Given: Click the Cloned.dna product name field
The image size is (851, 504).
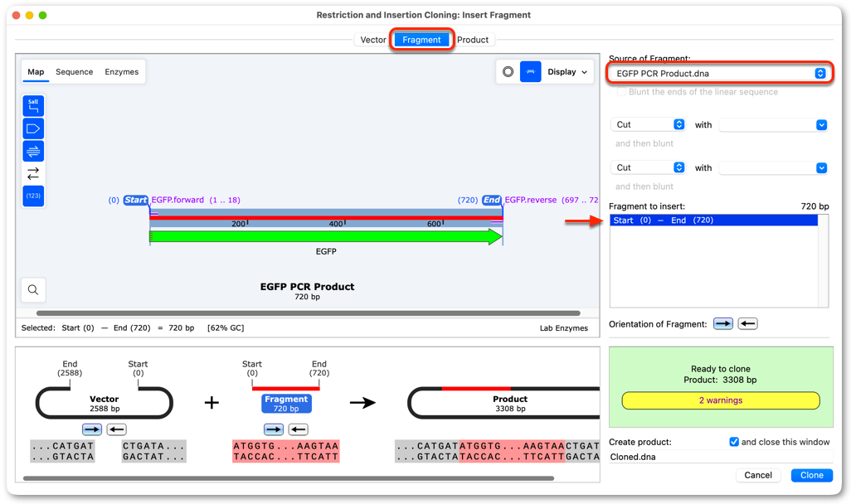Looking at the screenshot, I should point(720,457).
